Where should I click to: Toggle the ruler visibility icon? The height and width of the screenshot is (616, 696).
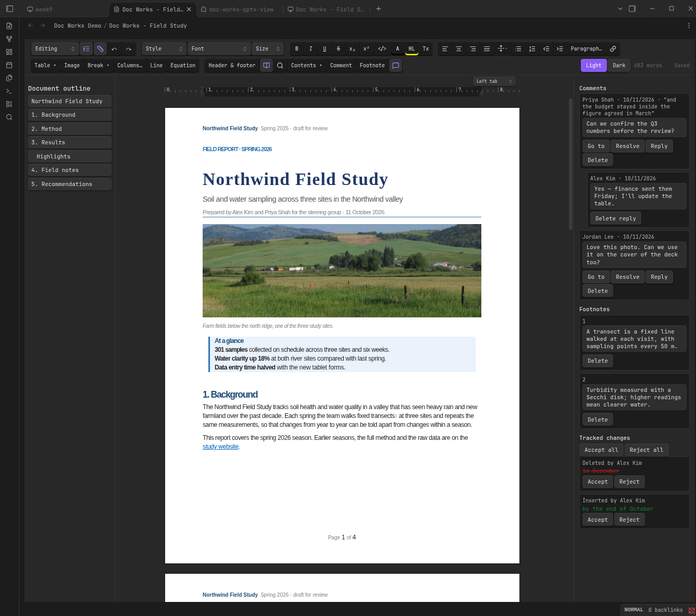[101, 49]
